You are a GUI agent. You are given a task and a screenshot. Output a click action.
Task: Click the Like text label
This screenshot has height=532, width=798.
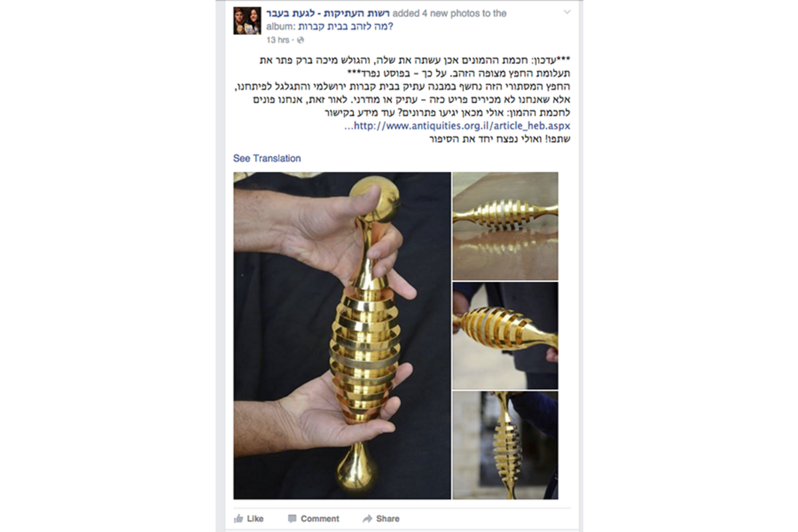coord(255,519)
